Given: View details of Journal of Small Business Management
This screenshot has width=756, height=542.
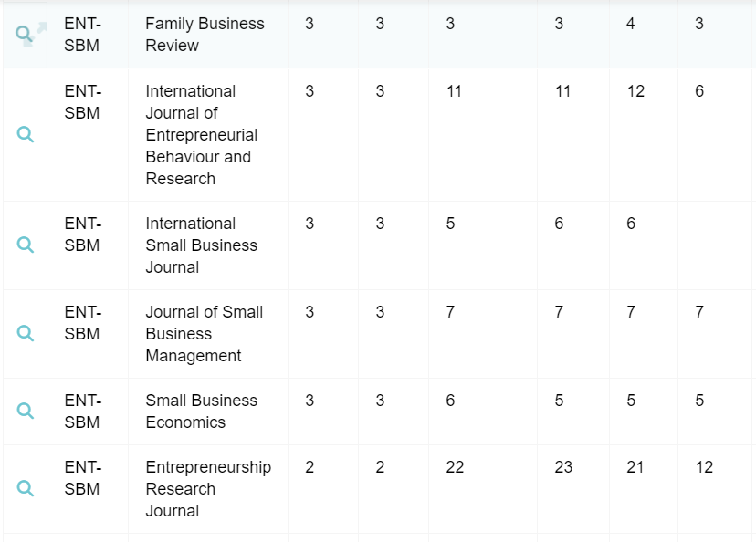Looking at the screenshot, I should (26, 334).
